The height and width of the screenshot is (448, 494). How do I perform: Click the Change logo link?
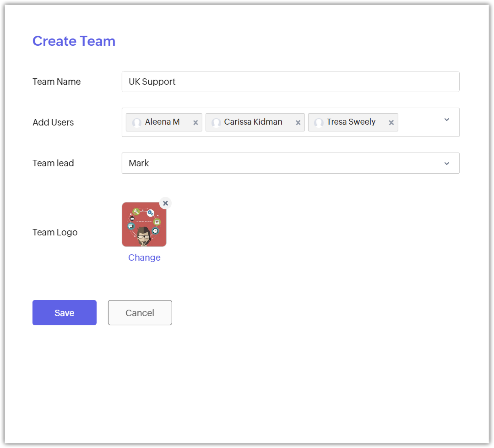coord(144,257)
